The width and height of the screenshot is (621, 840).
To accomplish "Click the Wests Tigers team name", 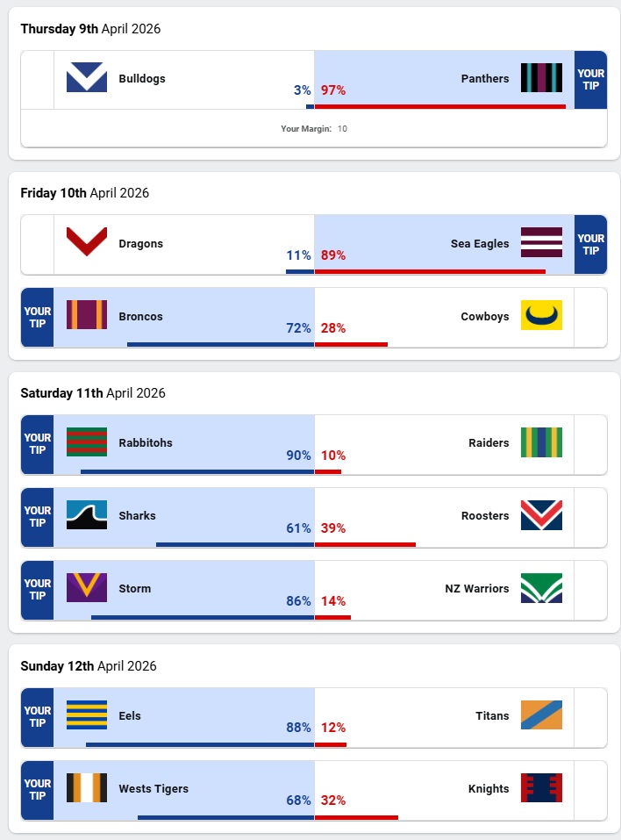I will [153, 789].
